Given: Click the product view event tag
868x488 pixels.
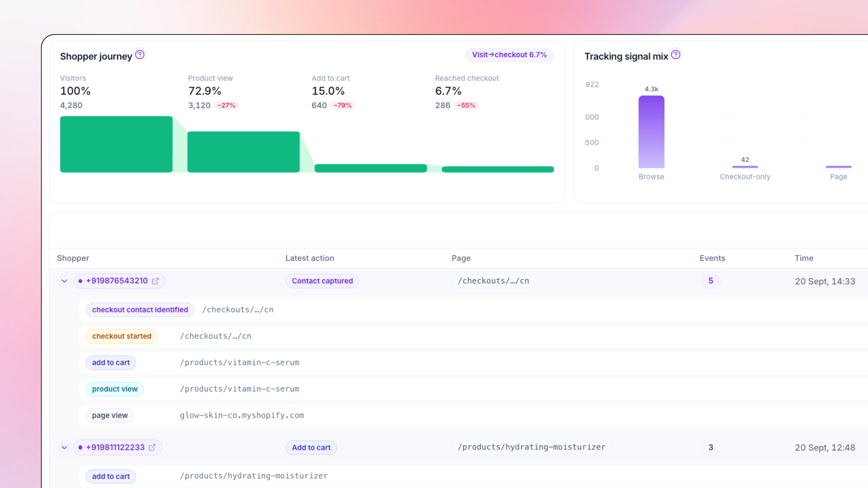Looking at the screenshot, I should [115, 389].
